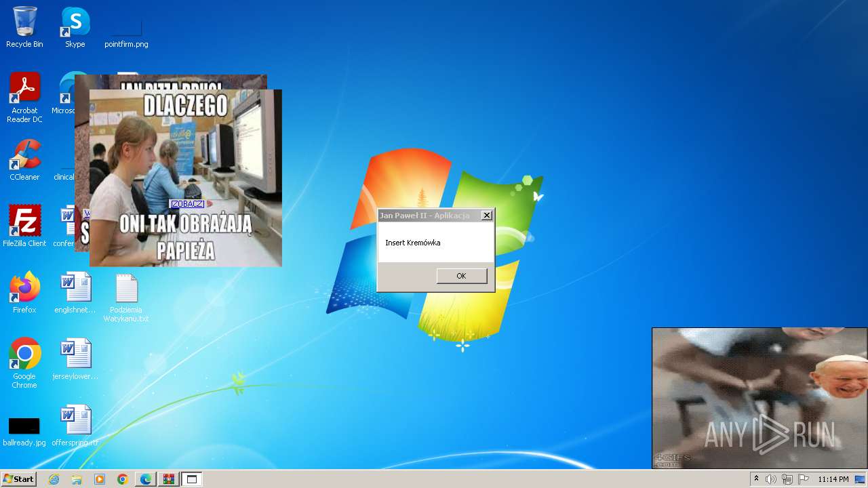Open the Recycle Bin desktop icon
The height and width of the screenshot is (488, 868).
[24, 27]
